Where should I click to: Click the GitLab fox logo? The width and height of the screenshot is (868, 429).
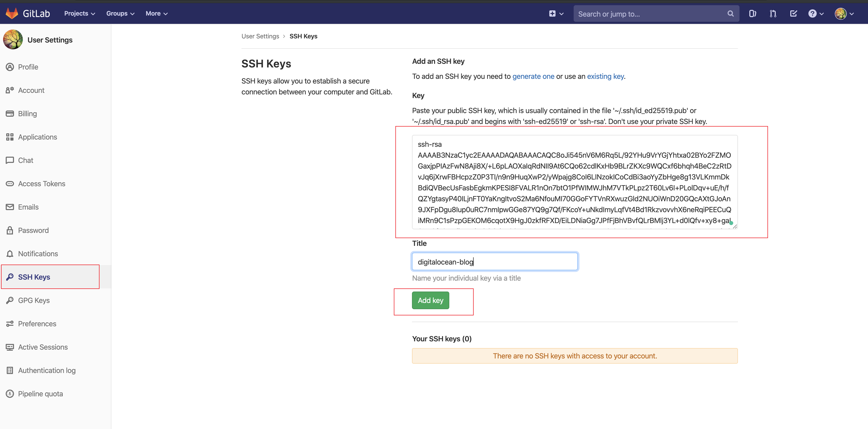coord(12,13)
